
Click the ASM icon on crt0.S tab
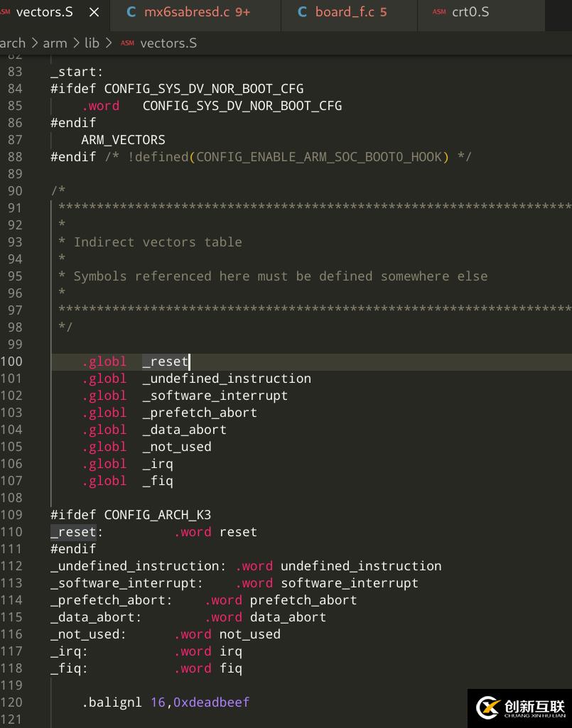439,12
